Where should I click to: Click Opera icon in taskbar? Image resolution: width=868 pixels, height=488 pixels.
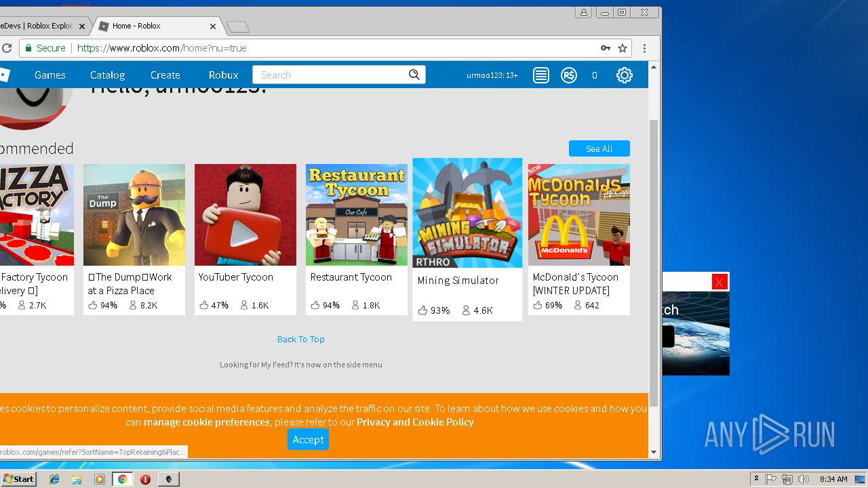point(145,479)
